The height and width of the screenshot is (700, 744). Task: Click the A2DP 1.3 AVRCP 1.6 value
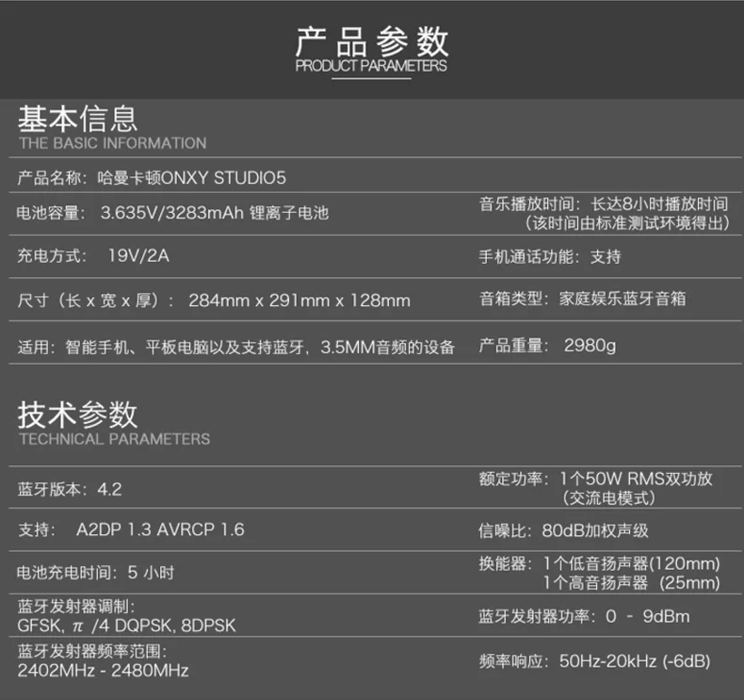[x=160, y=529]
